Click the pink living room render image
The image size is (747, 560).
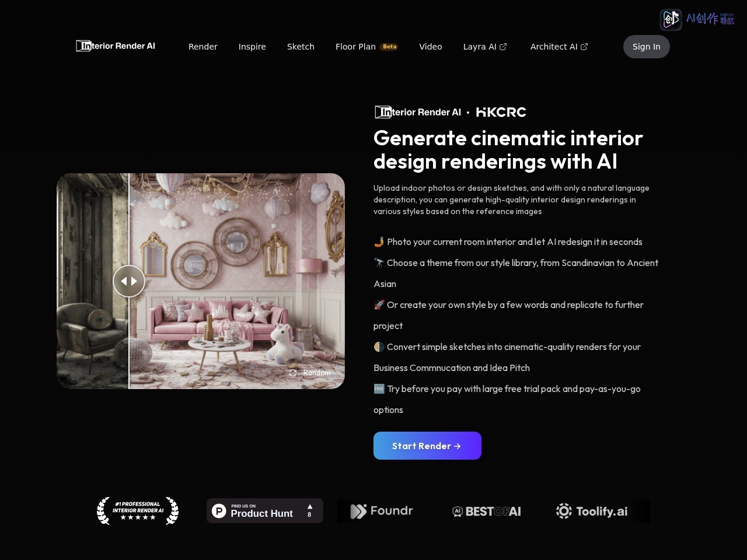tap(237, 281)
